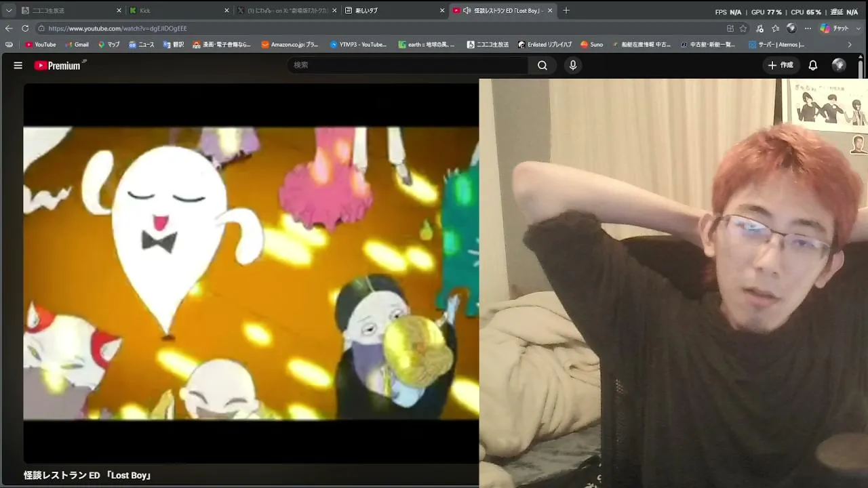Reload the page with the refresh icon
This screenshot has height=488, width=868.
point(25,28)
